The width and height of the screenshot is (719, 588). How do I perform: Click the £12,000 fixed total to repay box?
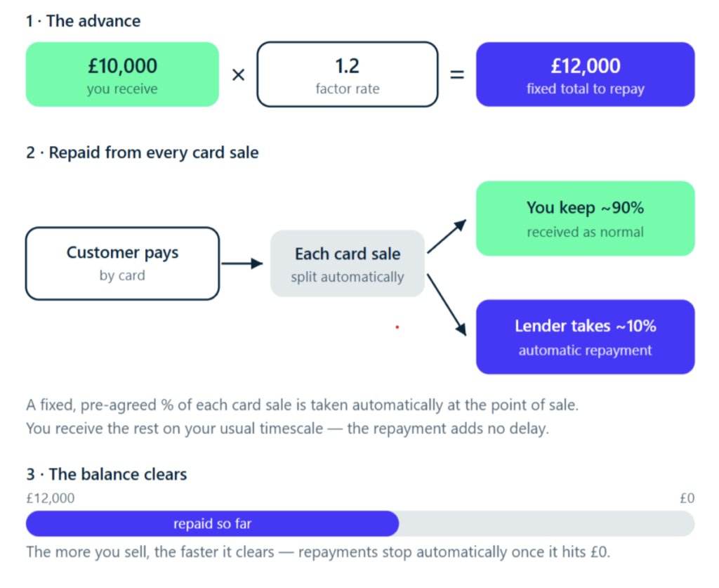pyautogui.click(x=585, y=74)
